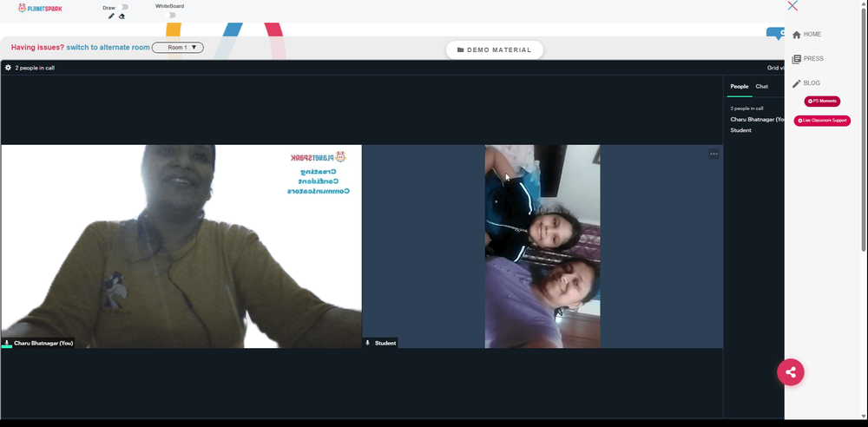The height and width of the screenshot is (427, 868).
Task: Click the Grid view button
Action: click(x=775, y=68)
